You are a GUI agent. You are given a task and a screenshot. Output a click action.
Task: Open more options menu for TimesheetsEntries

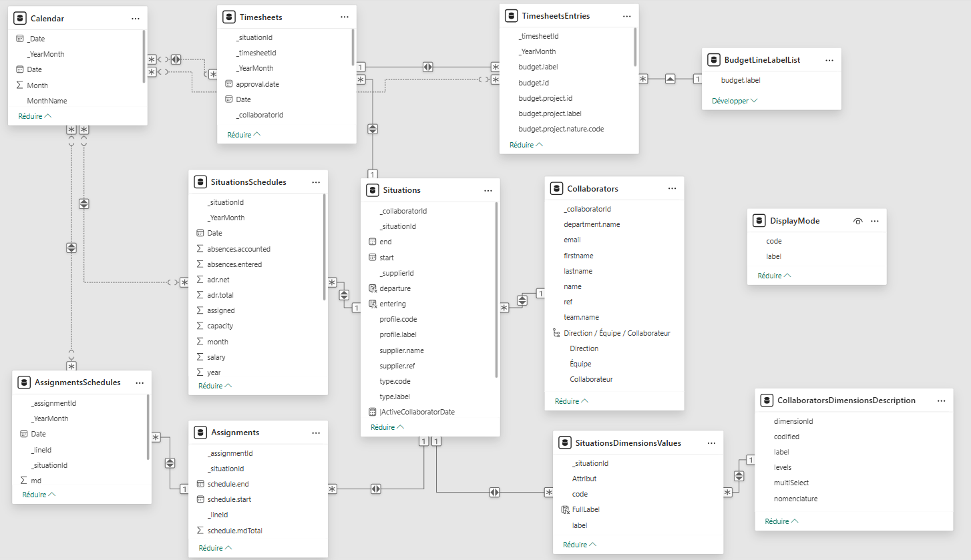pyautogui.click(x=626, y=16)
